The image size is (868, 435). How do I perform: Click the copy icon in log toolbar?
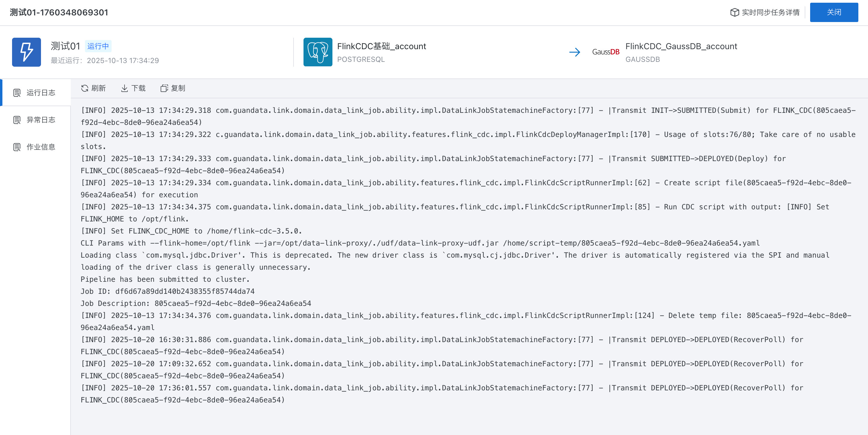[x=164, y=88]
